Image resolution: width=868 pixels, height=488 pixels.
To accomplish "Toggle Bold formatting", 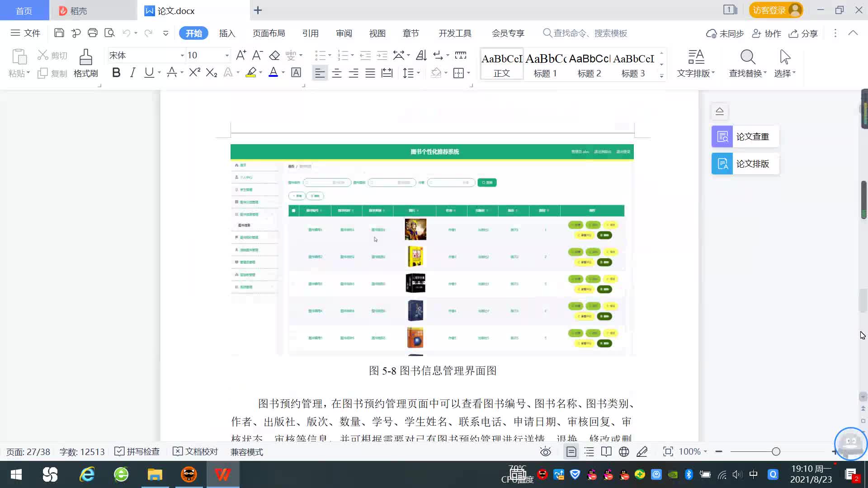I will pos(116,72).
